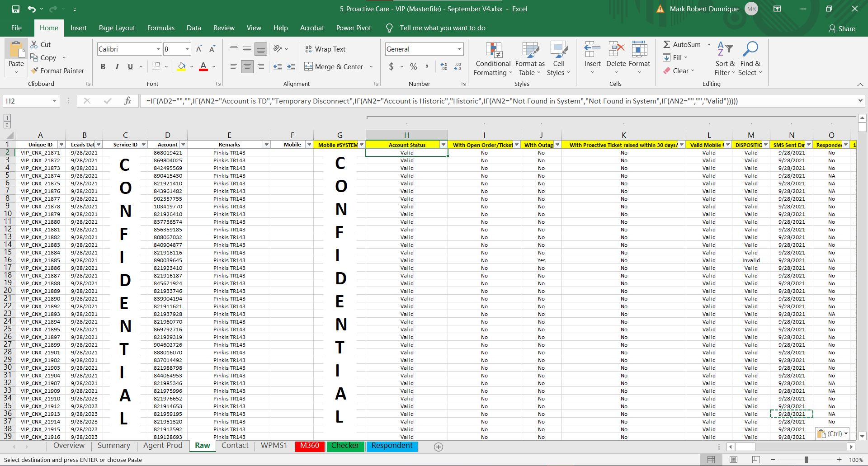Click the Decrease Indent icon

[278, 66]
